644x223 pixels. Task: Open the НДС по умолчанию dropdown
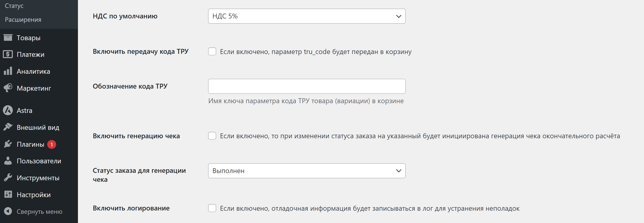point(307,16)
